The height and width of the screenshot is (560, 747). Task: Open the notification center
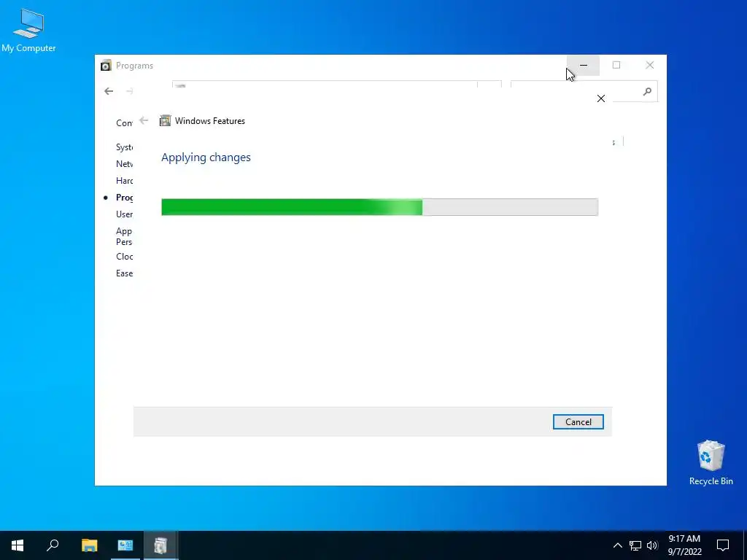tap(723, 545)
